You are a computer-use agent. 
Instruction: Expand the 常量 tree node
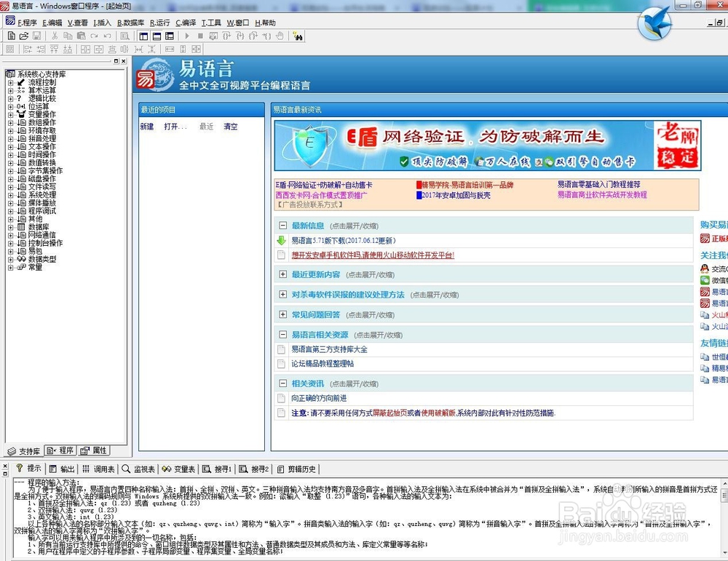tap(10, 267)
